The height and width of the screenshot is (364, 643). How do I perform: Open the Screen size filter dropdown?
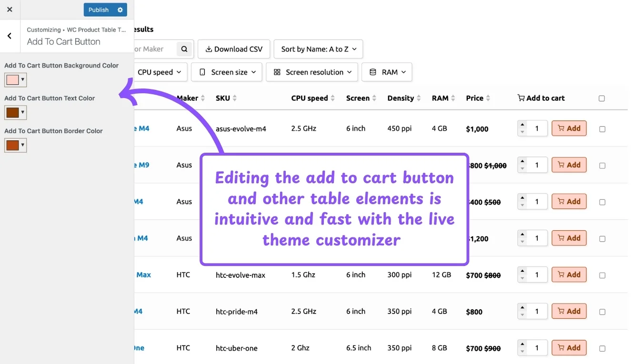click(227, 72)
